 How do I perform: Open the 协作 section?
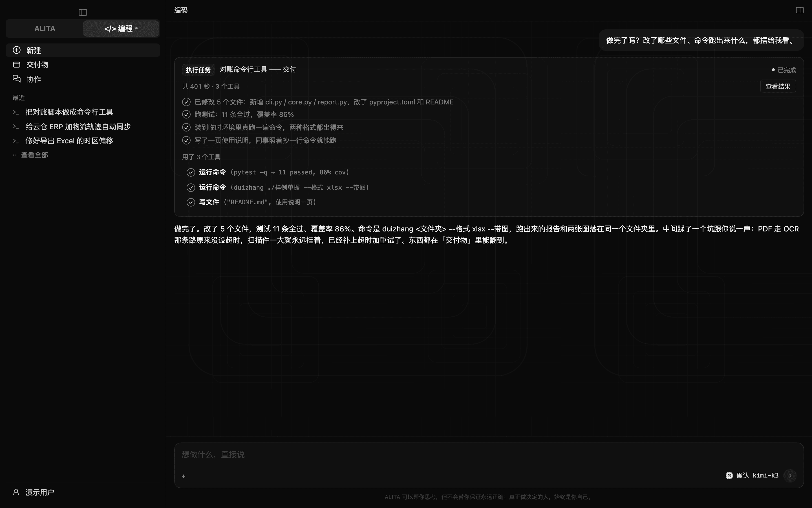(83, 79)
